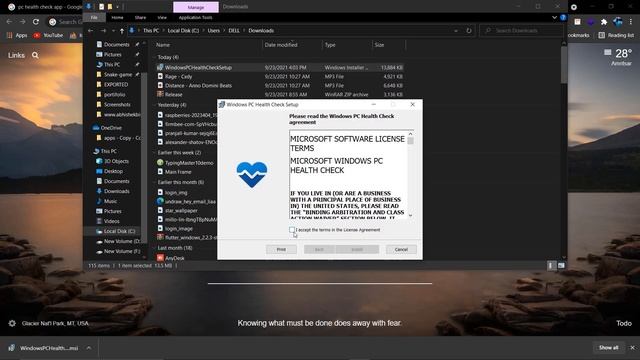Switch to the Home ribbon tab
This screenshot has height=360, width=640.
click(117, 18)
